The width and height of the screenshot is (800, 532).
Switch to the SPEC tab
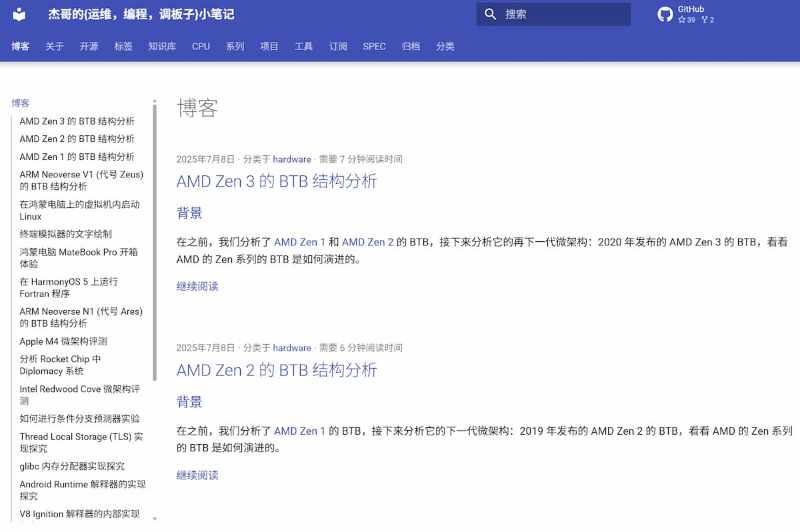click(x=374, y=47)
